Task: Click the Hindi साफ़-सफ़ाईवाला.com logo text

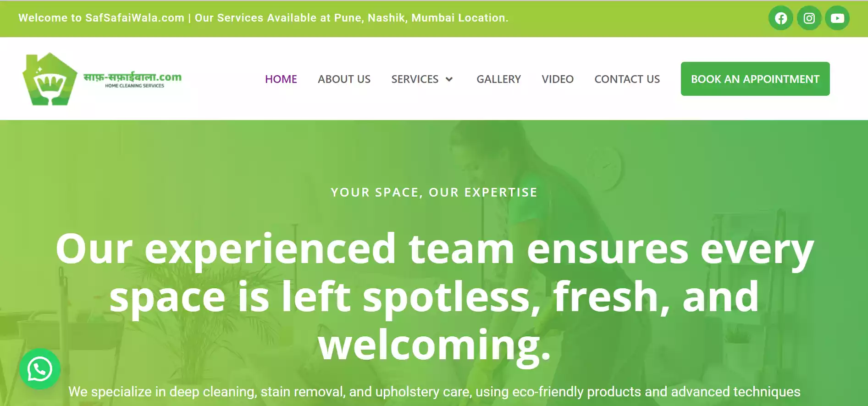Action: click(132, 77)
